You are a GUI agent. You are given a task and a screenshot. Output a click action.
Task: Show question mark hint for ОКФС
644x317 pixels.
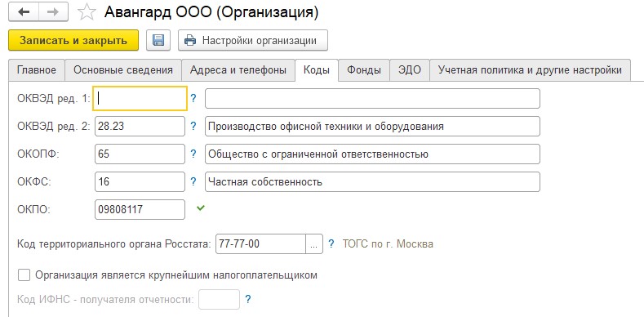tap(193, 181)
